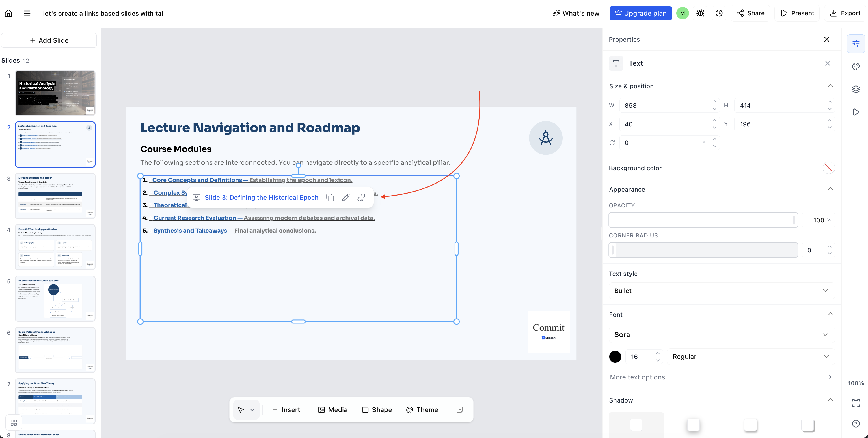Open Slide 3: Defining the Historical Epoch link
The image size is (868, 438).
[262, 198]
